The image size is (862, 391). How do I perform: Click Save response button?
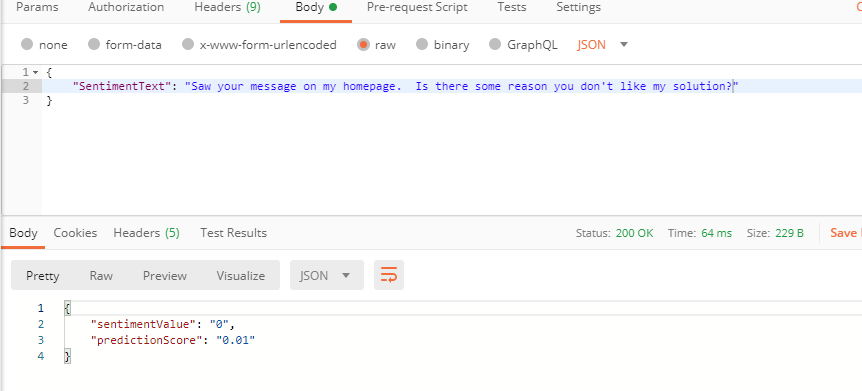tap(846, 233)
